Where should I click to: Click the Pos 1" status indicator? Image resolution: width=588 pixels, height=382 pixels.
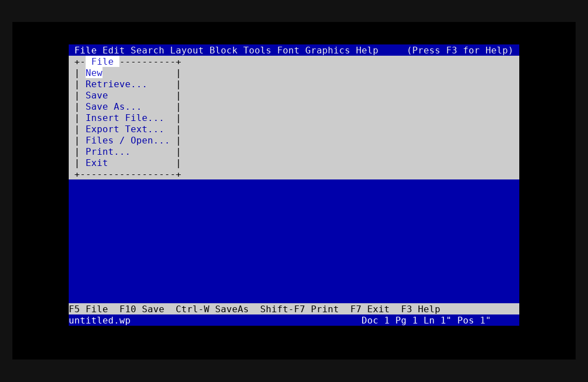pyautogui.click(x=474, y=320)
